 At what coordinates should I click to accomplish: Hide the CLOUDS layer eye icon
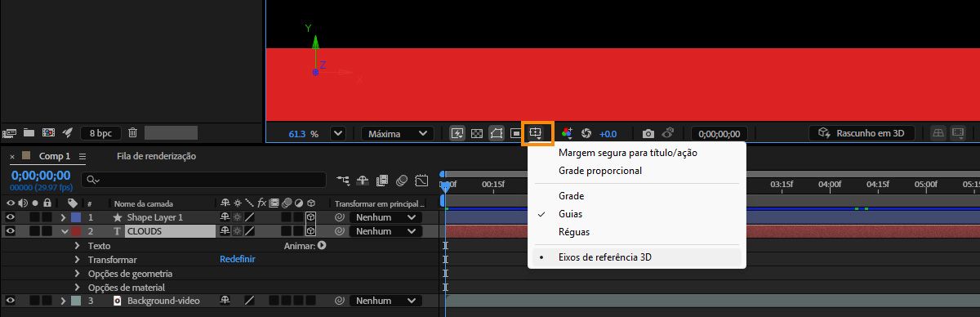click(x=11, y=231)
